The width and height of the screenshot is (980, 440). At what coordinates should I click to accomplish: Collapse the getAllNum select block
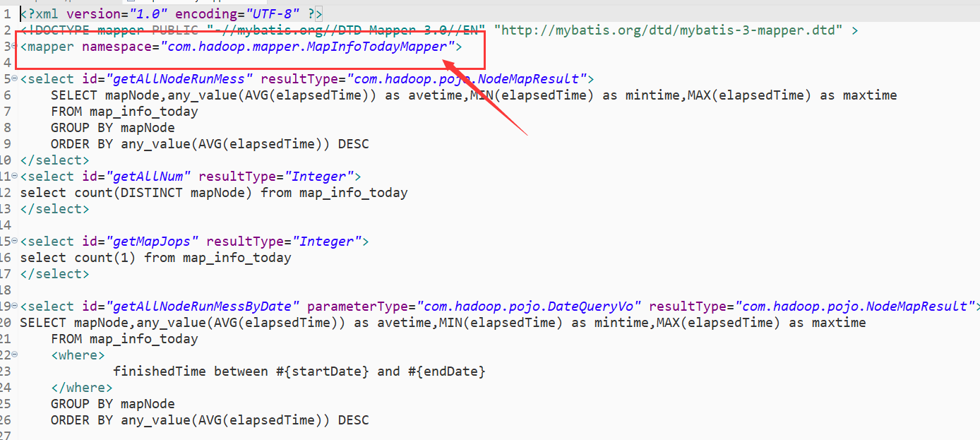16,177
